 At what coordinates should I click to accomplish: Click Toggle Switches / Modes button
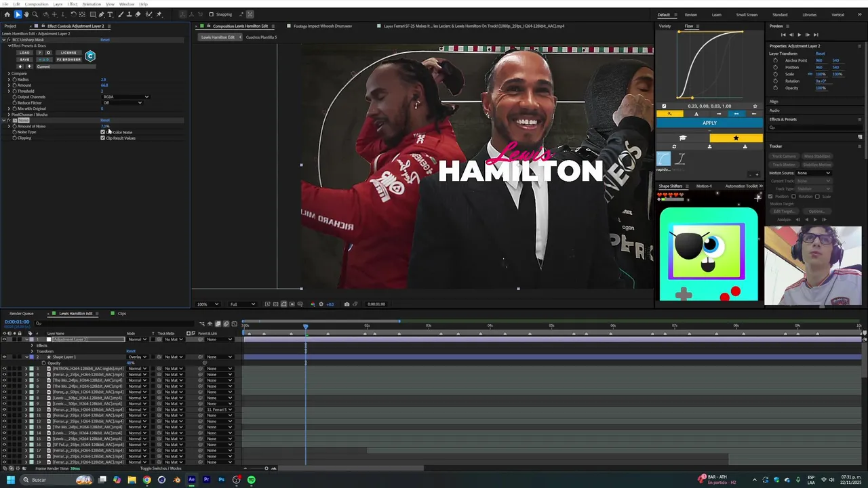point(161,468)
